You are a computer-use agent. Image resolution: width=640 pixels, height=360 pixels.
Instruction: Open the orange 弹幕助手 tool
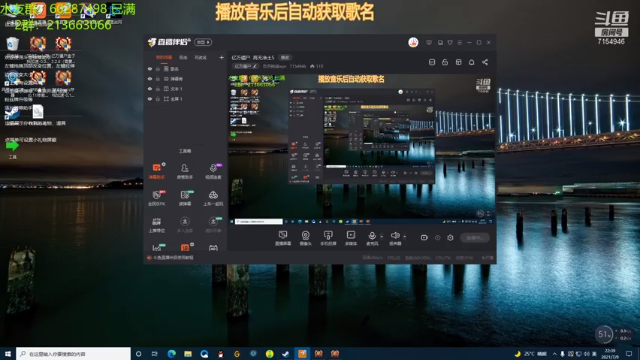pos(156,171)
